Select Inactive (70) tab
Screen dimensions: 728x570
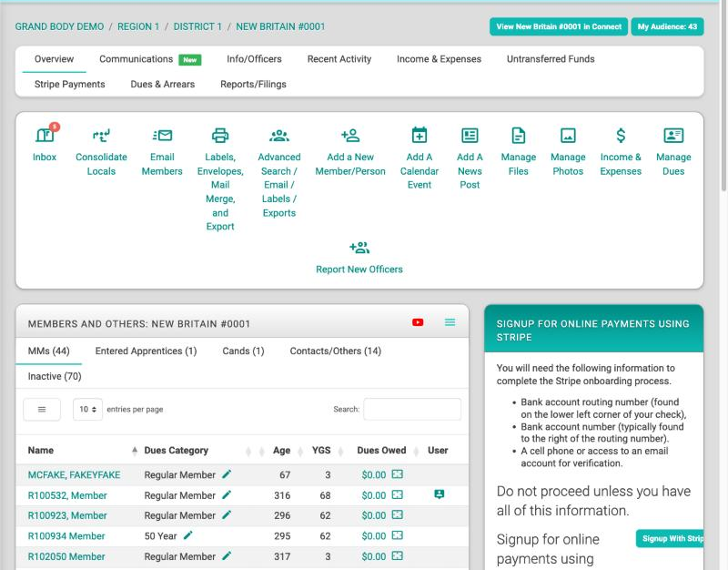[55, 376]
